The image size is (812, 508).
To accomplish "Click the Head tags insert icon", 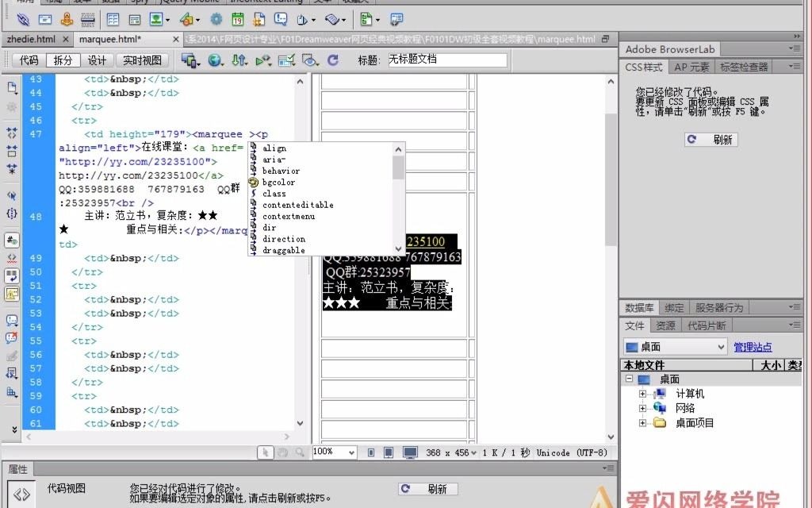I will coord(302,20).
